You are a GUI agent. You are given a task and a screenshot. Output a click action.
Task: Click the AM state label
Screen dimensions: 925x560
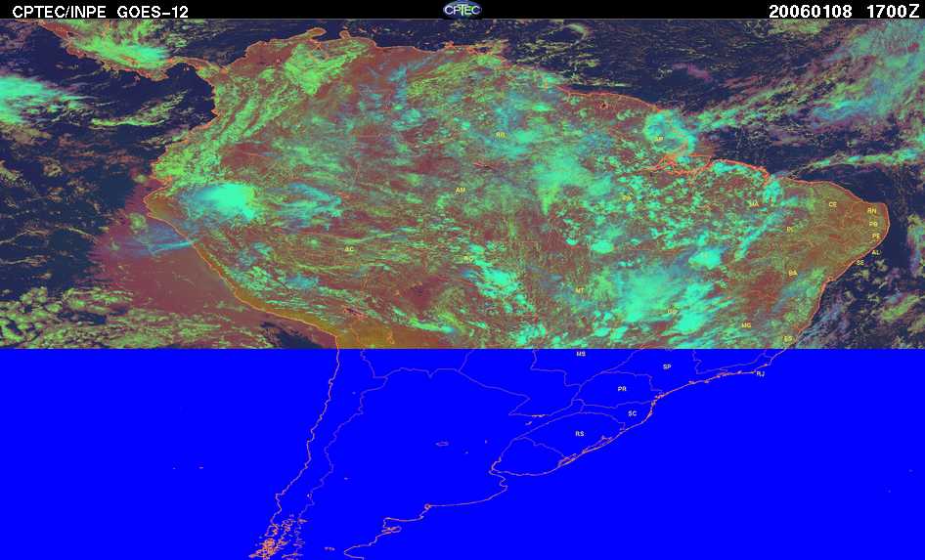pyautogui.click(x=461, y=191)
